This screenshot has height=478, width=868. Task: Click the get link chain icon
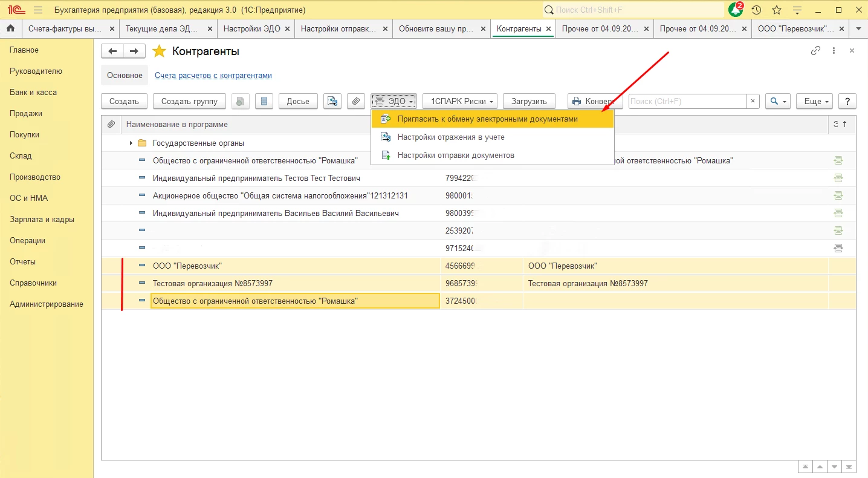815,51
